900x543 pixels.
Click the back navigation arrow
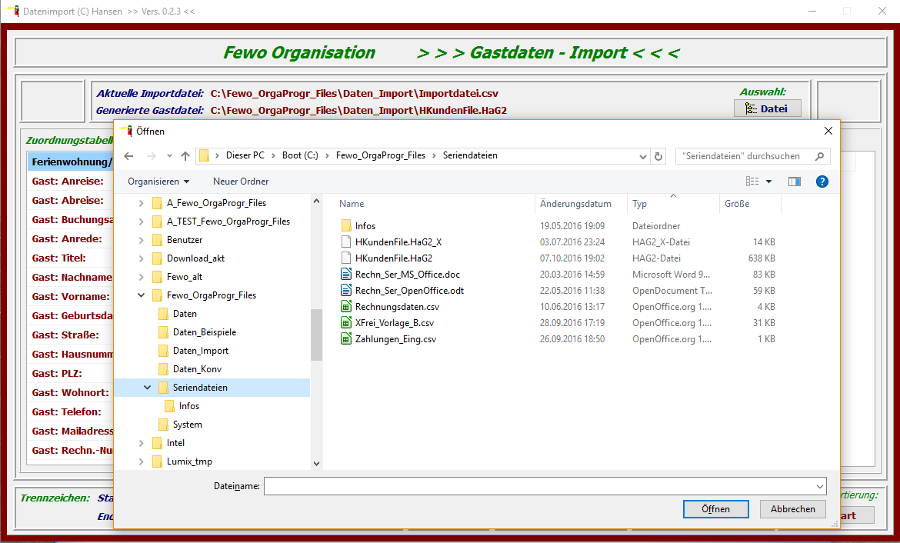(128, 156)
